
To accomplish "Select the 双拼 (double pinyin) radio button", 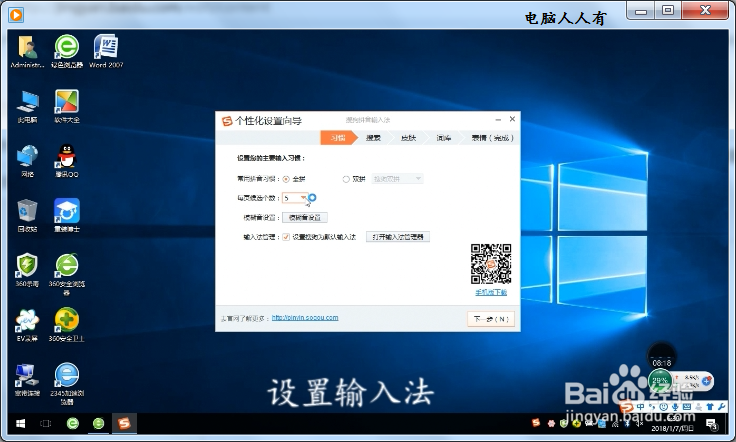I will tap(346, 179).
